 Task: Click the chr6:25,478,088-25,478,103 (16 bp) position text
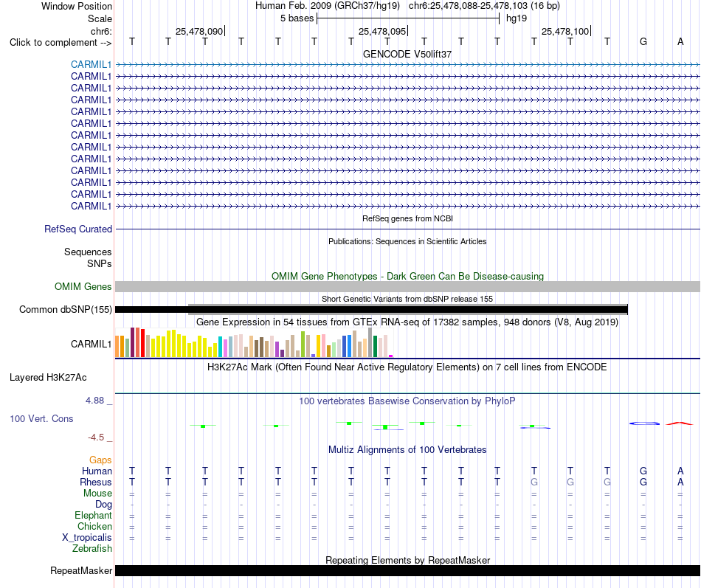pos(484,6)
